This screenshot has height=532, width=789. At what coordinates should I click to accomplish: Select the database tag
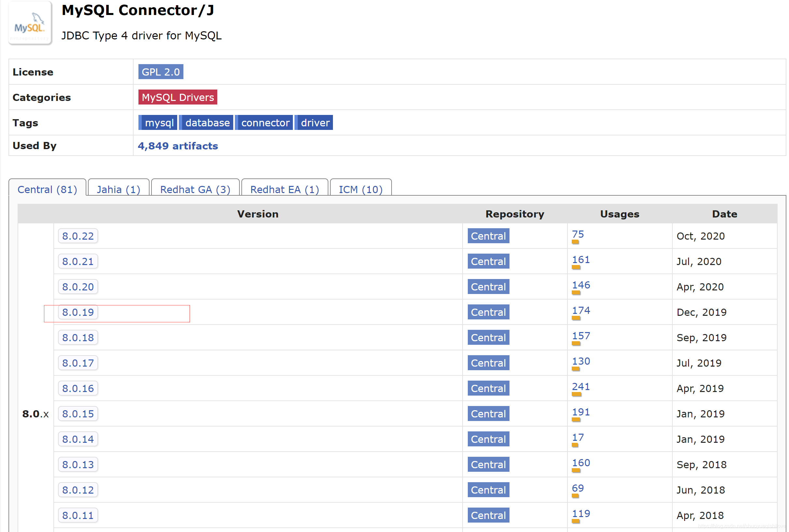[x=207, y=122]
